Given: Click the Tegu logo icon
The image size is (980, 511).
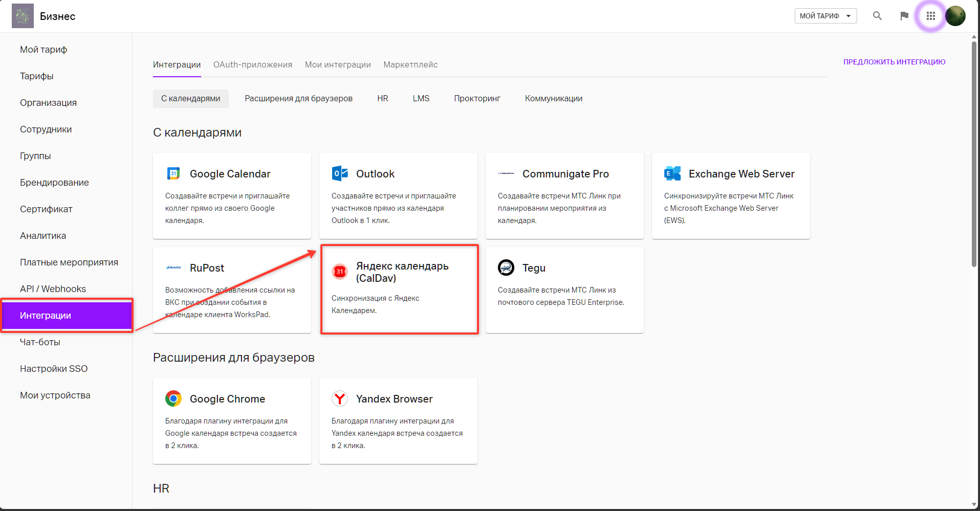Looking at the screenshot, I should point(506,267).
